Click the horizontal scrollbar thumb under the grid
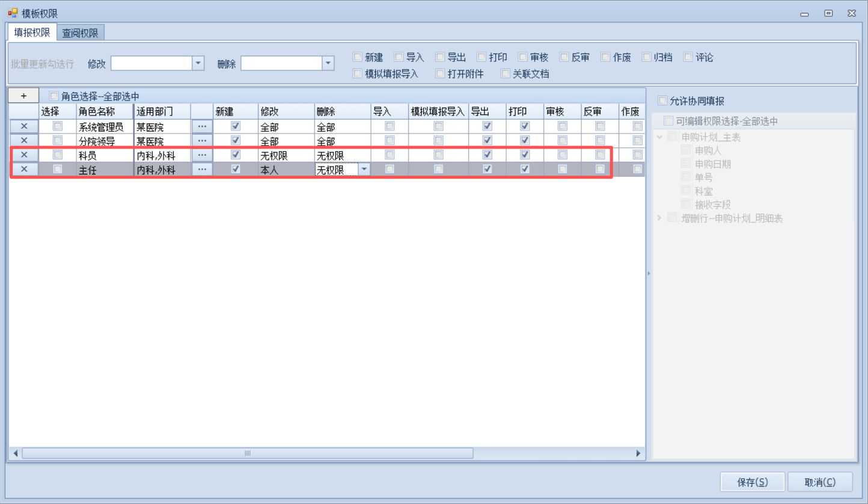 [247, 453]
